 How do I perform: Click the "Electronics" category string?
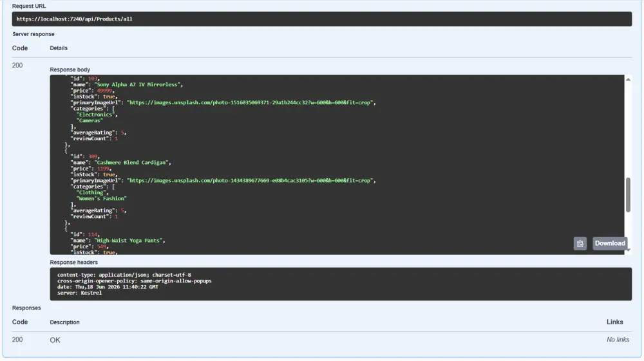pyautogui.click(x=96, y=115)
